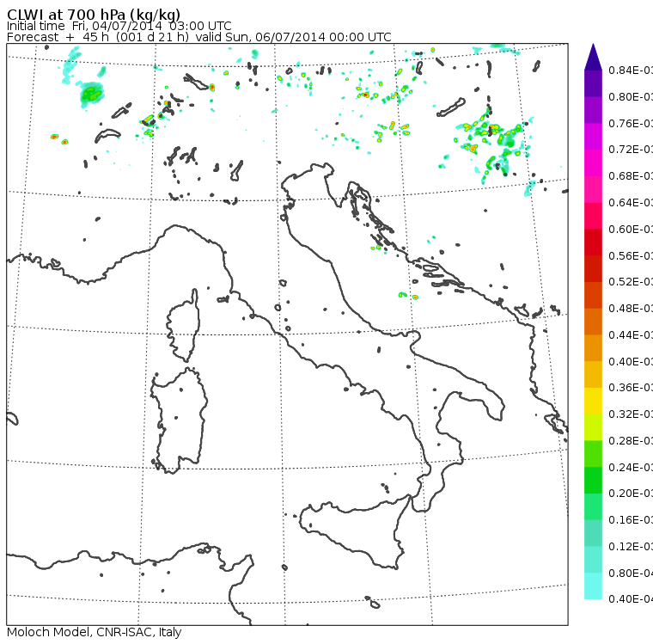653x644 pixels.
Task: Click the 0.64E-03 colorbar label
Action: [631, 203]
